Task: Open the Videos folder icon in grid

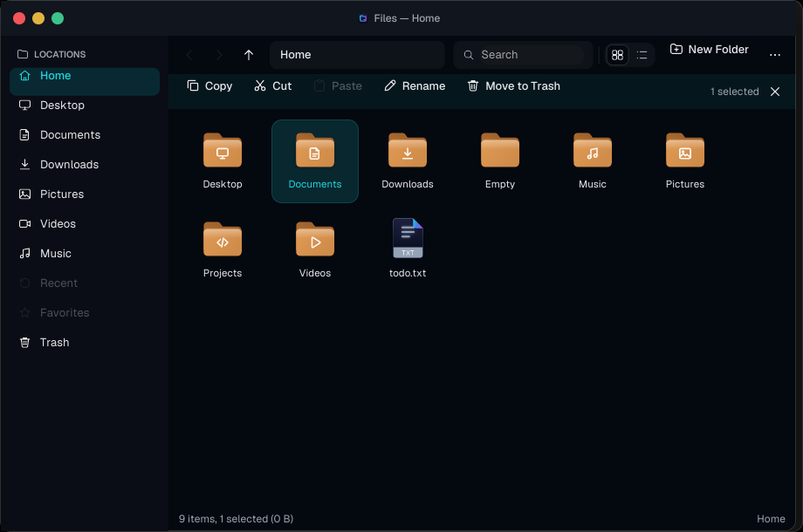Action: (315, 239)
